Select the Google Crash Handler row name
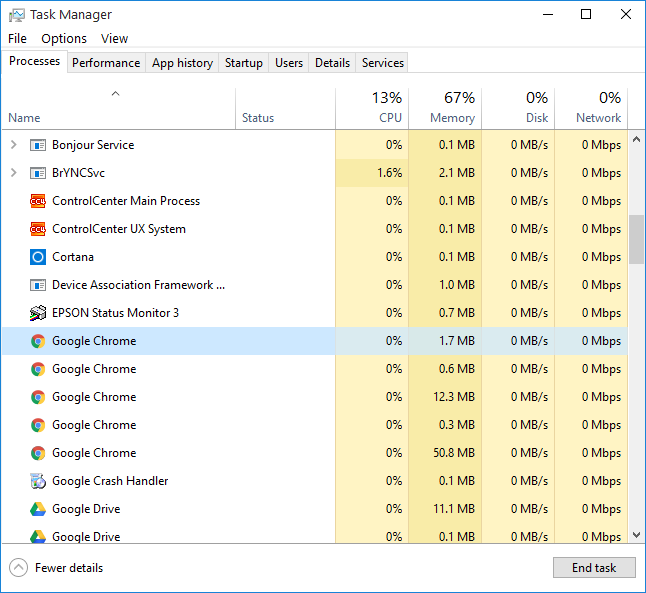The height and width of the screenshot is (593, 646). click(x=110, y=481)
